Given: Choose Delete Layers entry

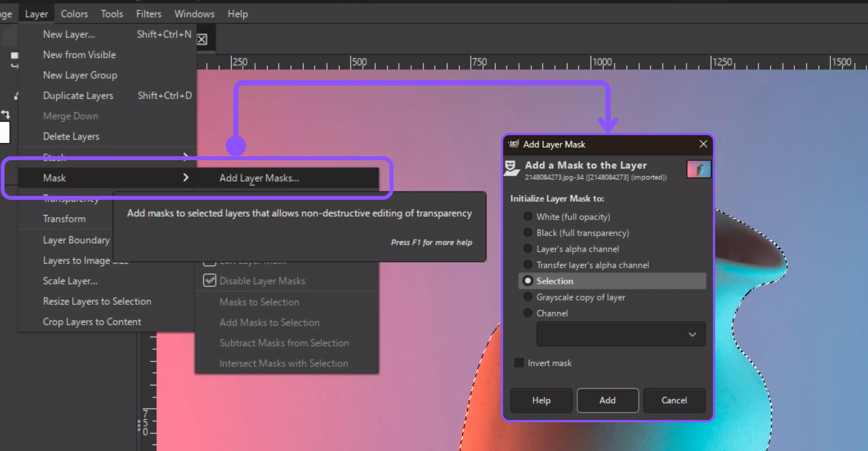Looking at the screenshot, I should coord(107,136).
